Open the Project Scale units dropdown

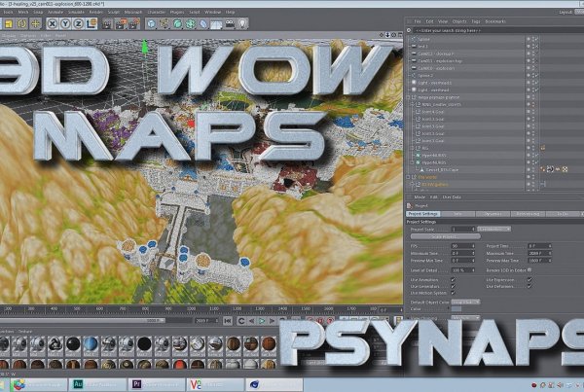pyautogui.click(x=493, y=229)
